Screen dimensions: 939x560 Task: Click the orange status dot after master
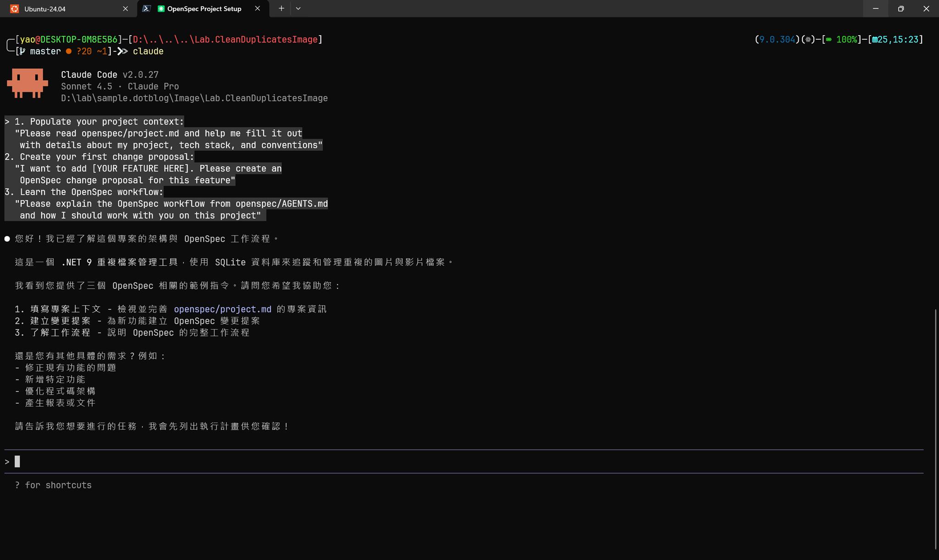[68, 51]
